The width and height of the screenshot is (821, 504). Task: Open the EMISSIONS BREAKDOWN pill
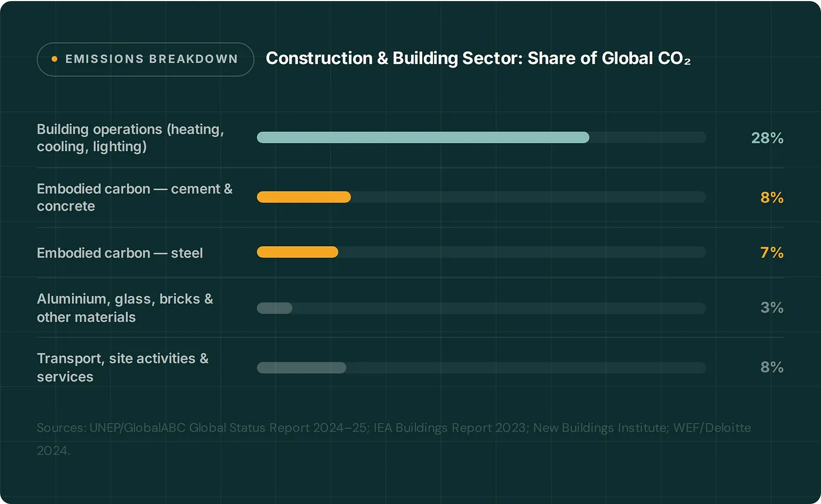pyautogui.click(x=145, y=59)
